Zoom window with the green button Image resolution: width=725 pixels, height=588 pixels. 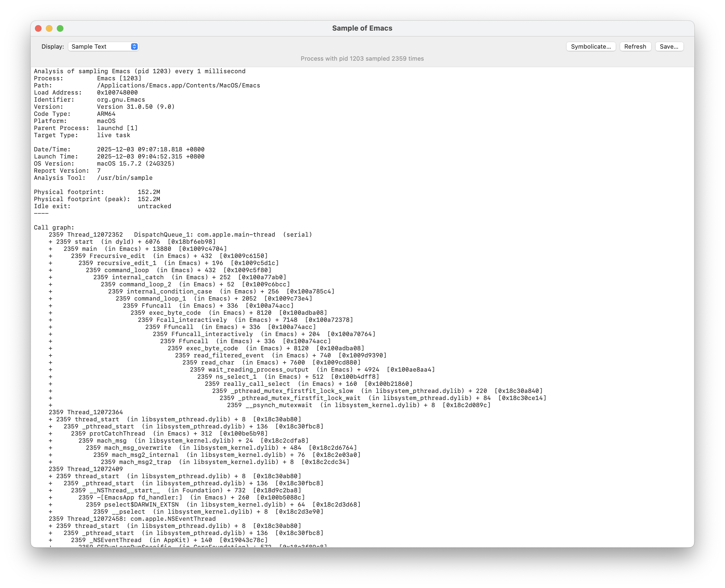[60, 28]
